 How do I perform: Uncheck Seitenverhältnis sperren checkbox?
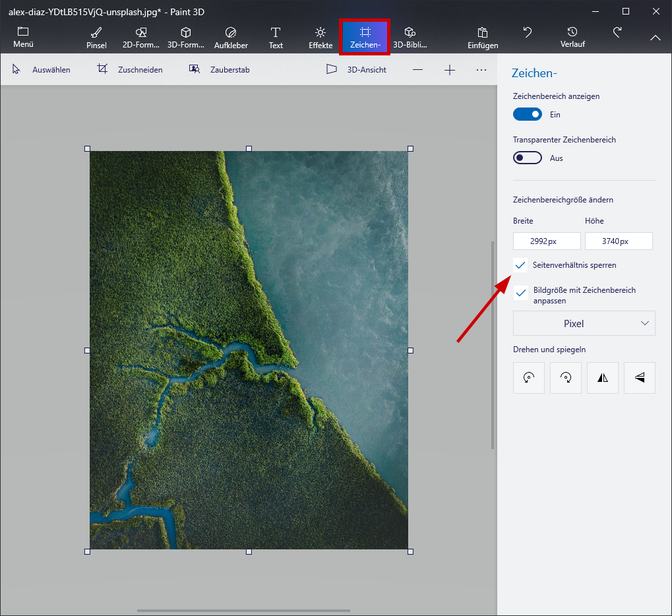521,265
